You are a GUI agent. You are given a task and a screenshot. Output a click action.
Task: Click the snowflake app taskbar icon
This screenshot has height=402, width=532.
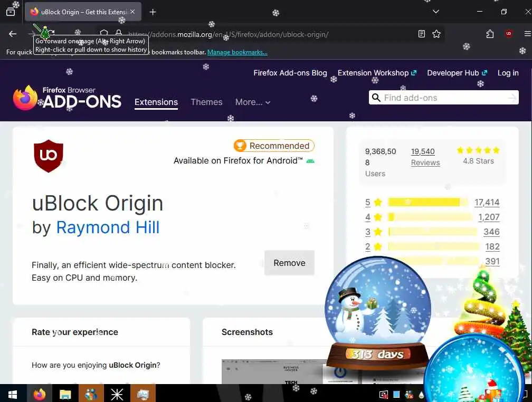click(117, 394)
